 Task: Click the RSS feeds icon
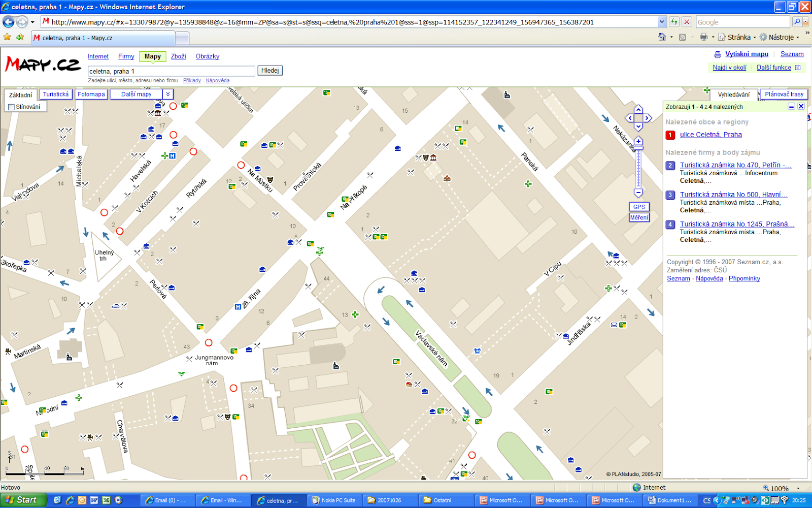[x=683, y=37]
